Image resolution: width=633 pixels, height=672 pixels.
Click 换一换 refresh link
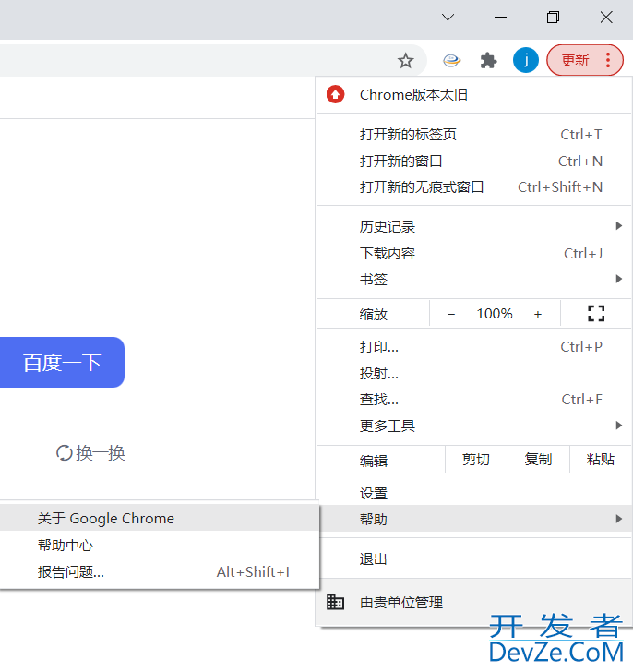click(101, 453)
